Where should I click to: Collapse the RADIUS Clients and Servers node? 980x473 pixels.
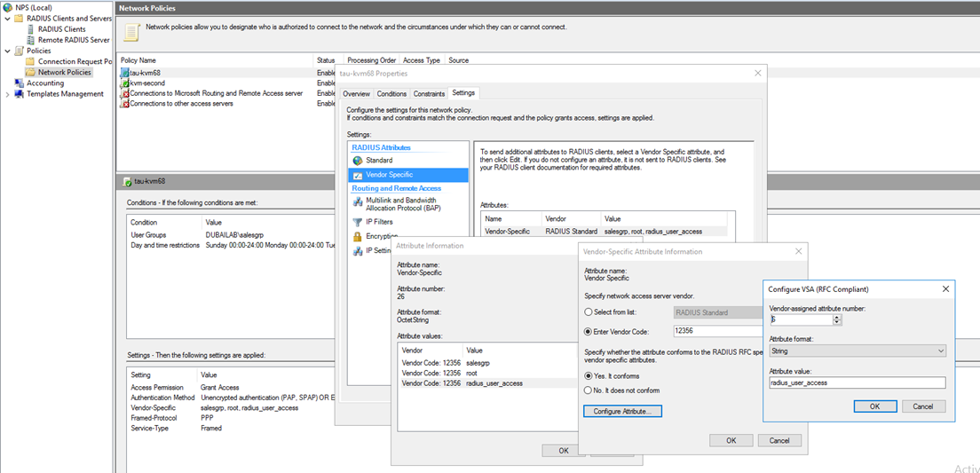pos(8,19)
